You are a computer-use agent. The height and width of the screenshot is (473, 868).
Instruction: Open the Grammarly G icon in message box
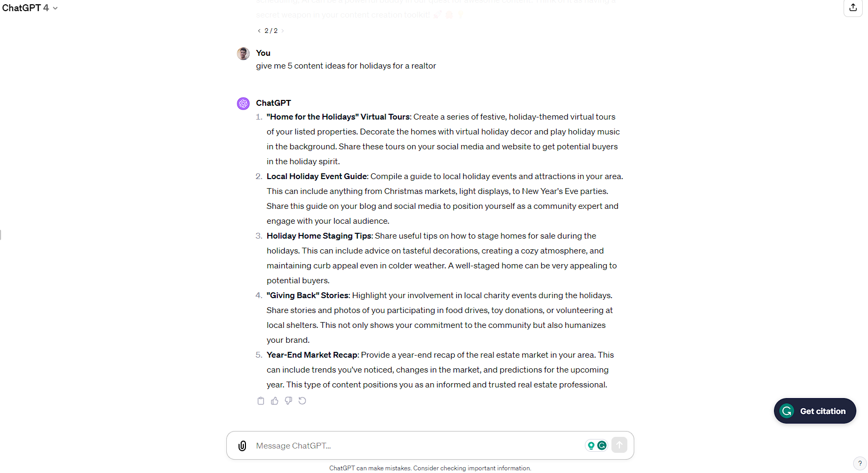(602, 445)
